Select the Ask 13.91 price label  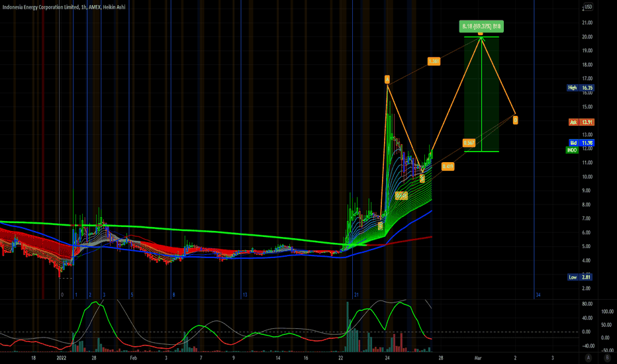click(x=581, y=122)
